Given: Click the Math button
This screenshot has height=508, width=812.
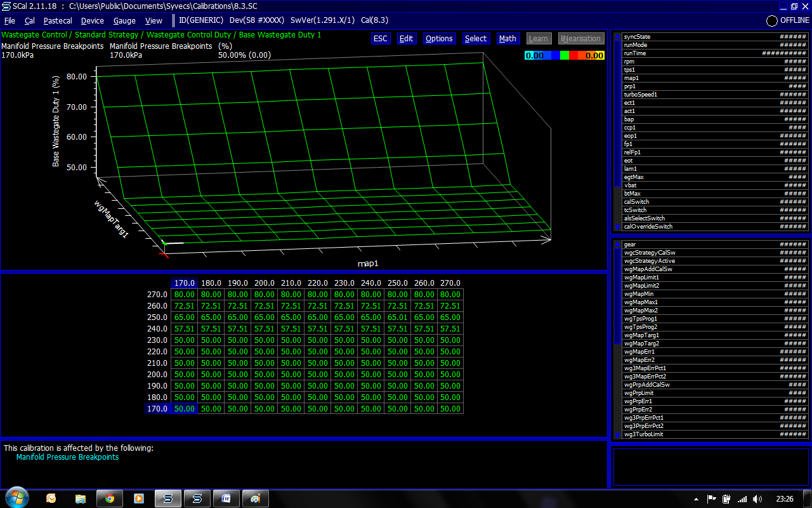Looking at the screenshot, I should (507, 39).
